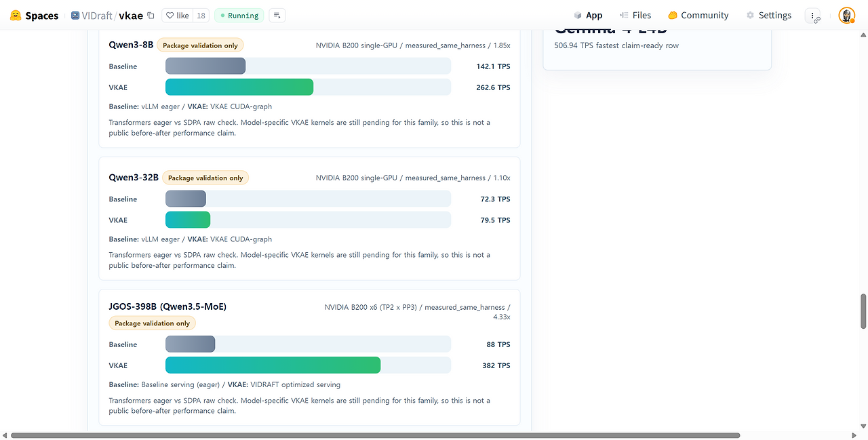Click the Qwen3-8B Baseline progress bar
Image resolution: width=868 pixels, height=440 pixels.
(308, 66)
